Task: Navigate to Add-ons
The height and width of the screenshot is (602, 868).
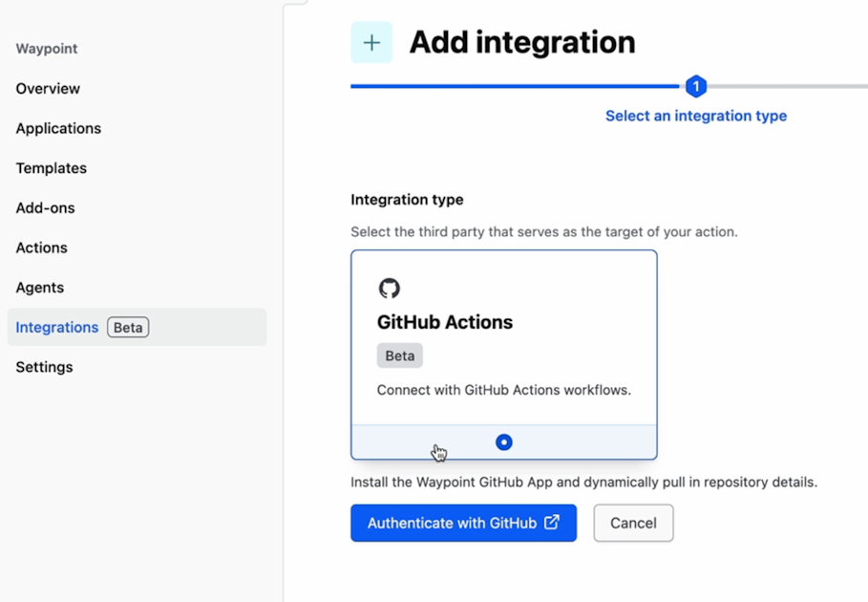Action: pos(45,208)
